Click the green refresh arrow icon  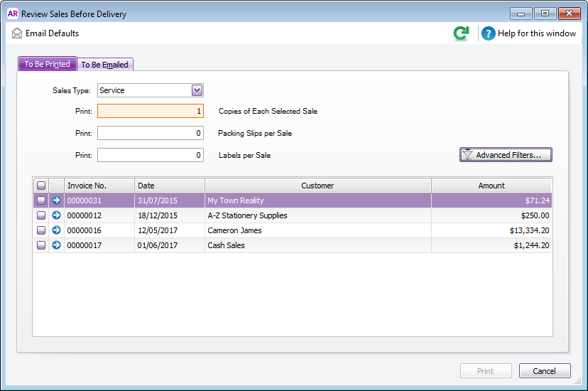(461, 33)
